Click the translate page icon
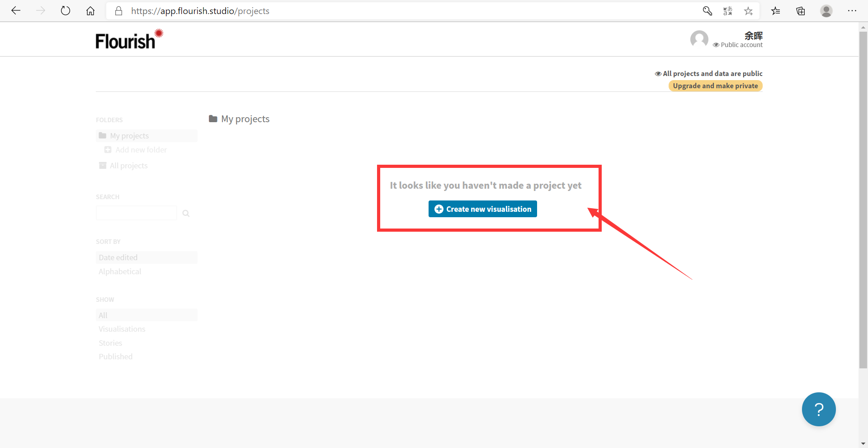The width and height of the screenshot is (868, 448). 728,11
